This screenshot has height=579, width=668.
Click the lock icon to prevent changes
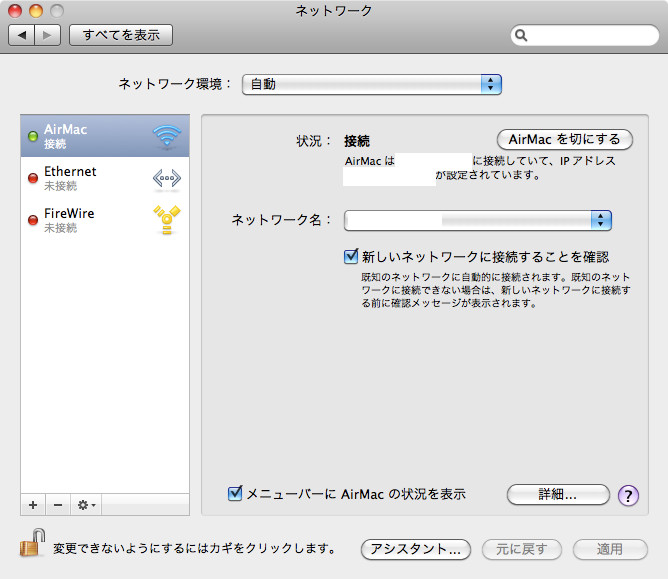pos(29,547)
